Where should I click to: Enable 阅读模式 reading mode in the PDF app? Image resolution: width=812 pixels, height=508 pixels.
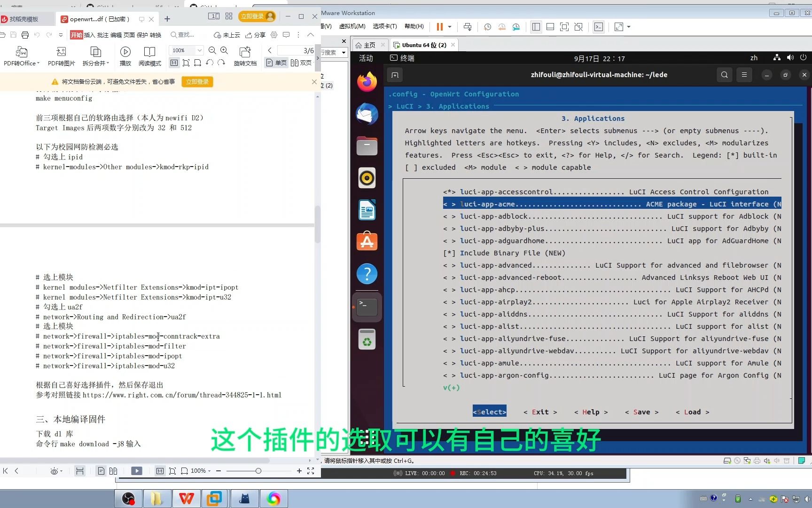[x=150, y=56]
